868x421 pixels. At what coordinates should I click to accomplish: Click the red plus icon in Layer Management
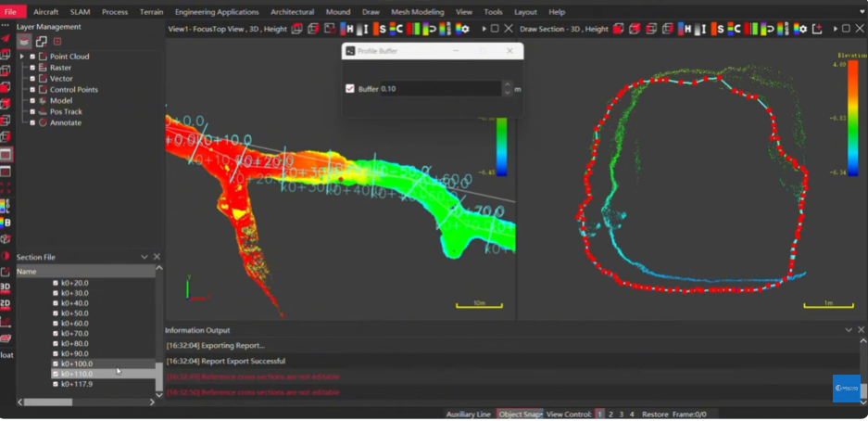tap(57, 41)
